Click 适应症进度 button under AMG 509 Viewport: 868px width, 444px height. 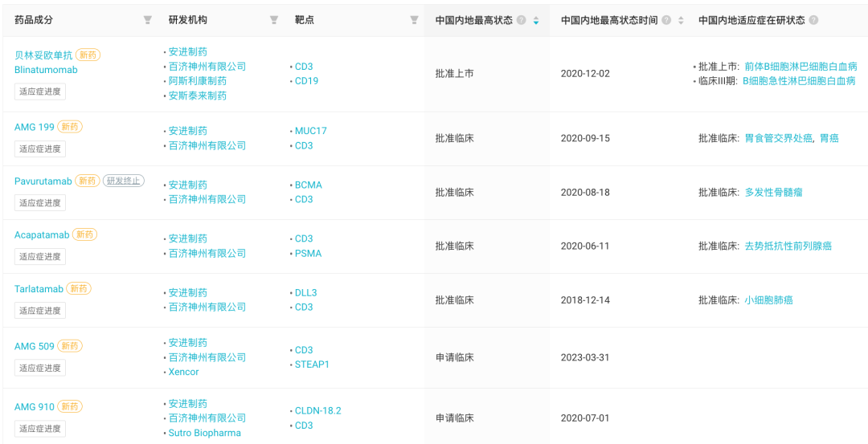tap(40, 368)
